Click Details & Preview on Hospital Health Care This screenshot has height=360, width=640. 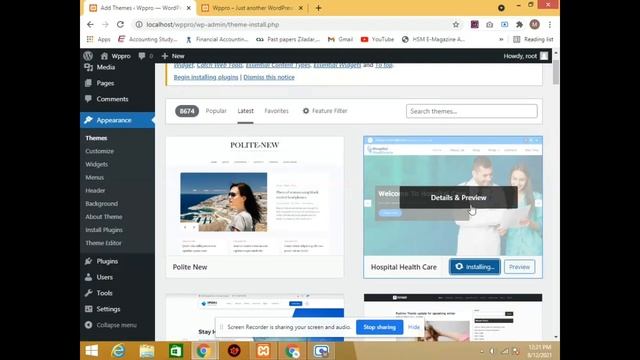point(458,198)
